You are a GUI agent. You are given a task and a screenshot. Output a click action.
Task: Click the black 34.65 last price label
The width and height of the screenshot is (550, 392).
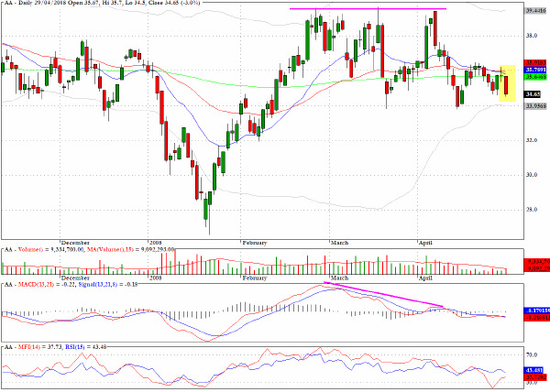[533, 94]
